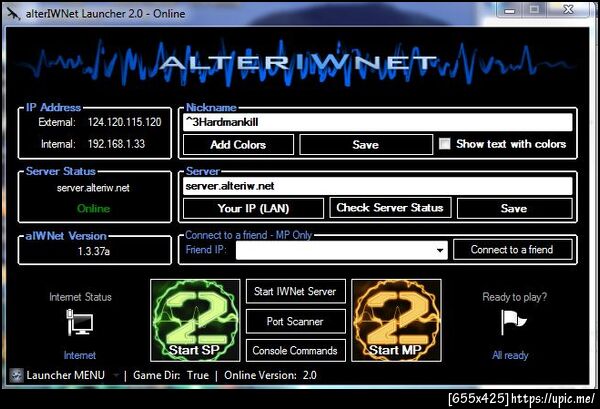This screenshot has height=409, width=600.
Task: Click Start IWNet Server button
Action: (x=295, y=292)
